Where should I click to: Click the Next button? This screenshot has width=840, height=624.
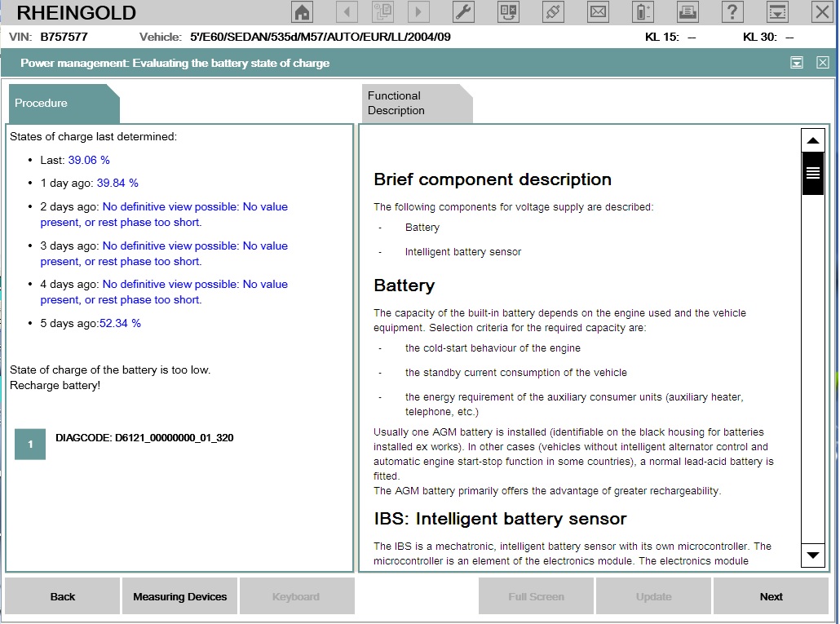[771, 596]
